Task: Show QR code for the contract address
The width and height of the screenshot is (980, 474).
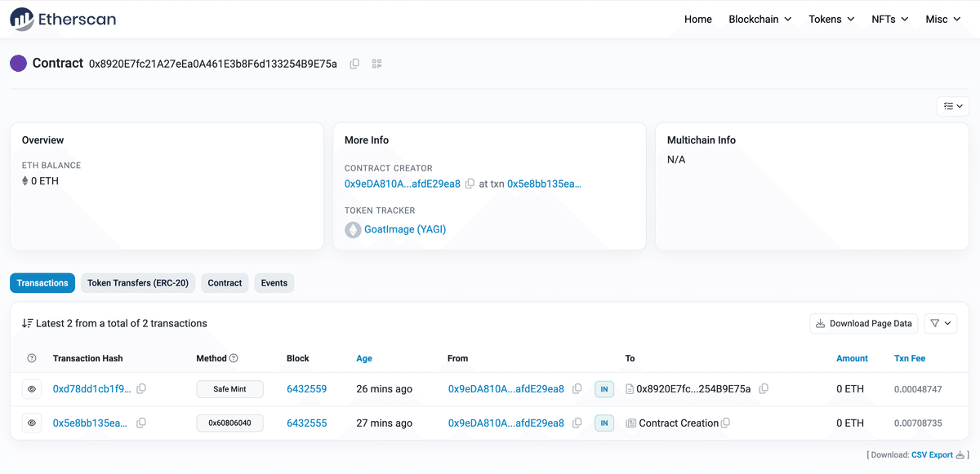Action: 377,64
